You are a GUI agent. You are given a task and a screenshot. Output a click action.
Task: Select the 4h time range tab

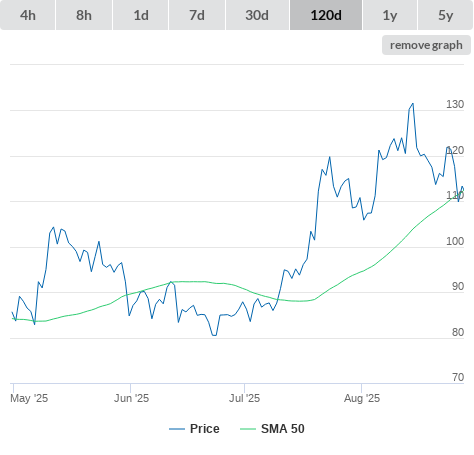[x=28, y=15]
